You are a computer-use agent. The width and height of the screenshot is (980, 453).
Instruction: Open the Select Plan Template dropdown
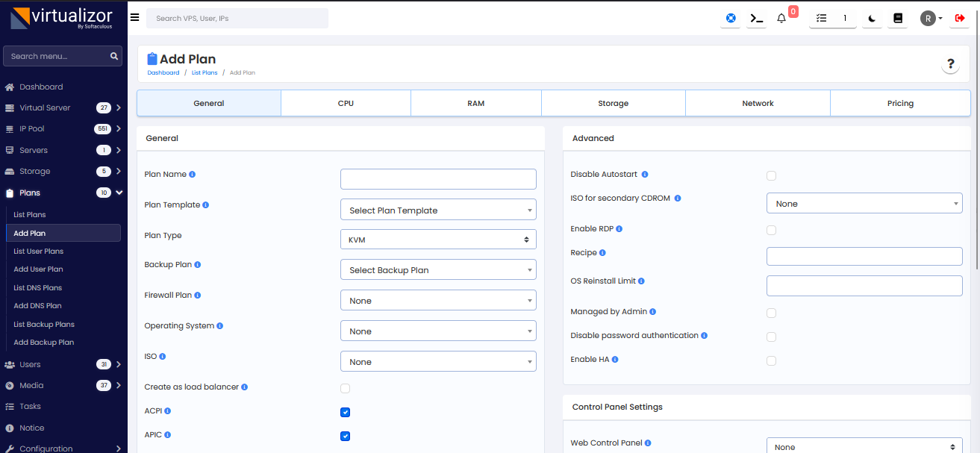click(438, 210)
